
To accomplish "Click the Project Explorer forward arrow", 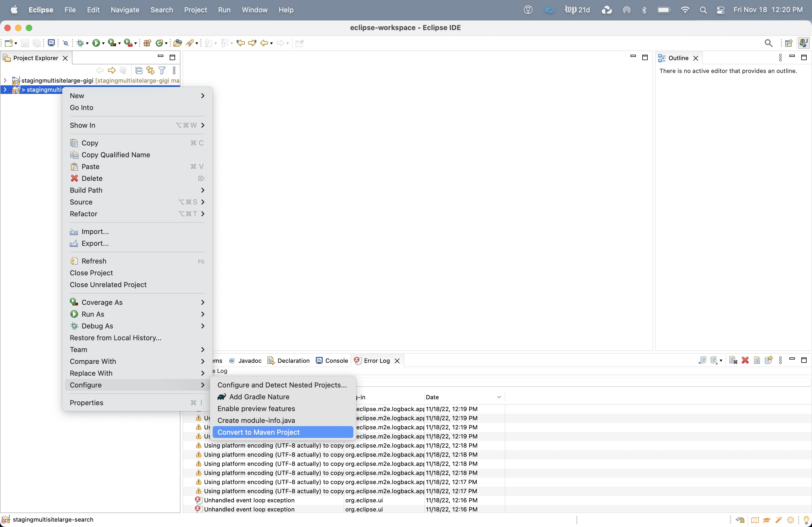I will coord(111,71).
